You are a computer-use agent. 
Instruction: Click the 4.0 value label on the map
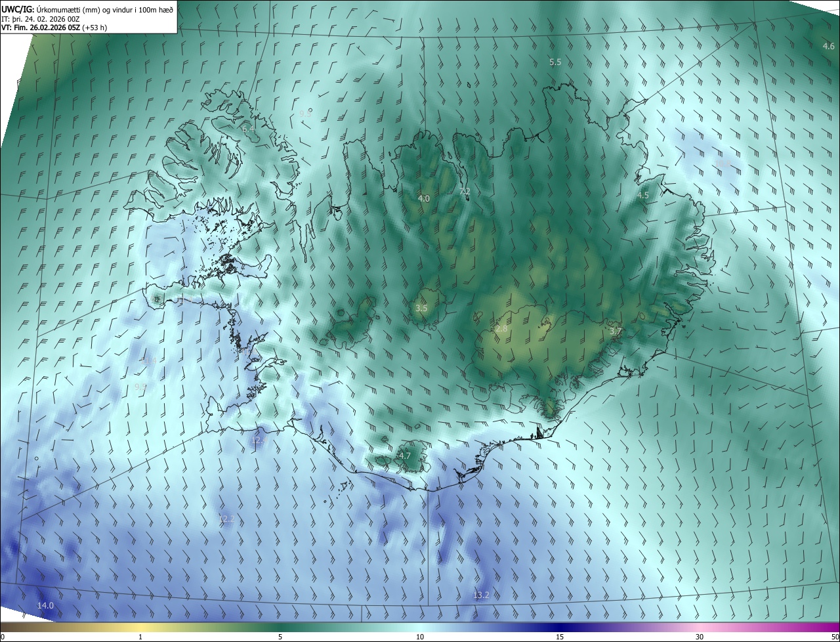[x=424, y=198]
